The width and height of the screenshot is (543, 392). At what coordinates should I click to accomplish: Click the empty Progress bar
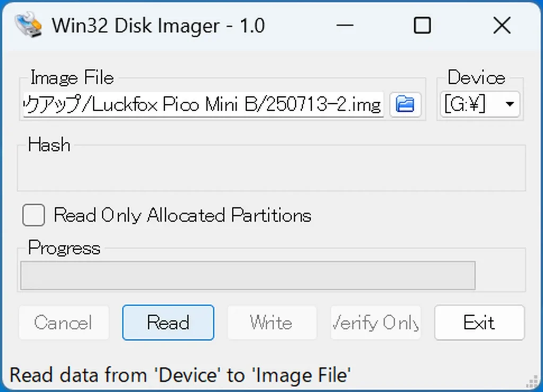[248, 275]
